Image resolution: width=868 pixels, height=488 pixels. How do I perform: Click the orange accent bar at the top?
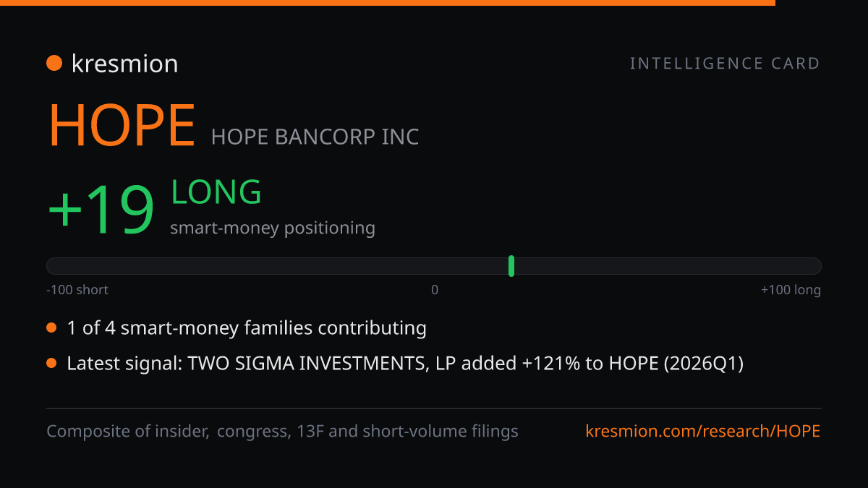pyautogui.click(x=388, y=3)
